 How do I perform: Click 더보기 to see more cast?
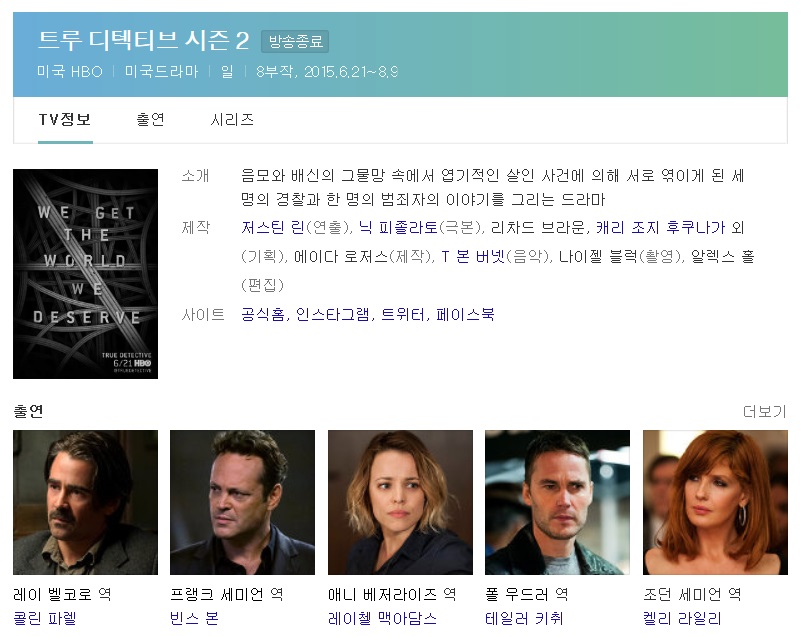point(765,411)
